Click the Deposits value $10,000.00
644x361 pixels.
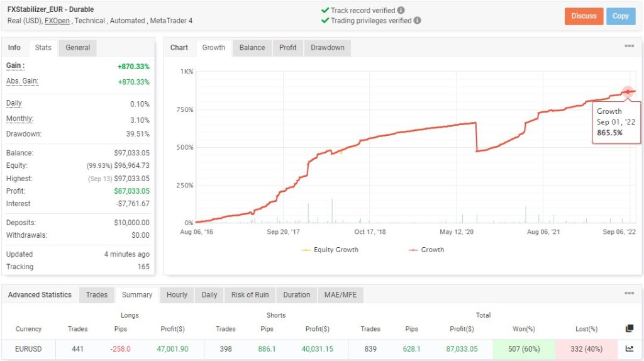click(132, 223)
